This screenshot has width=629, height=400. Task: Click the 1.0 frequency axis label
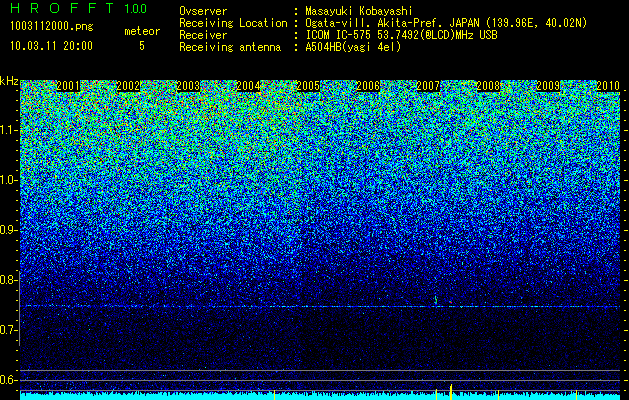(x=8, y=180)
